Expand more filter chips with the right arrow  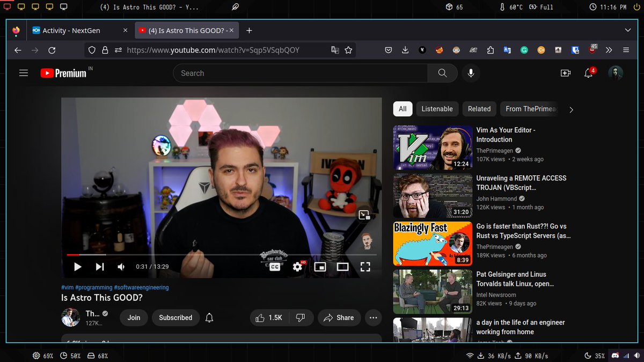(571, 109)
